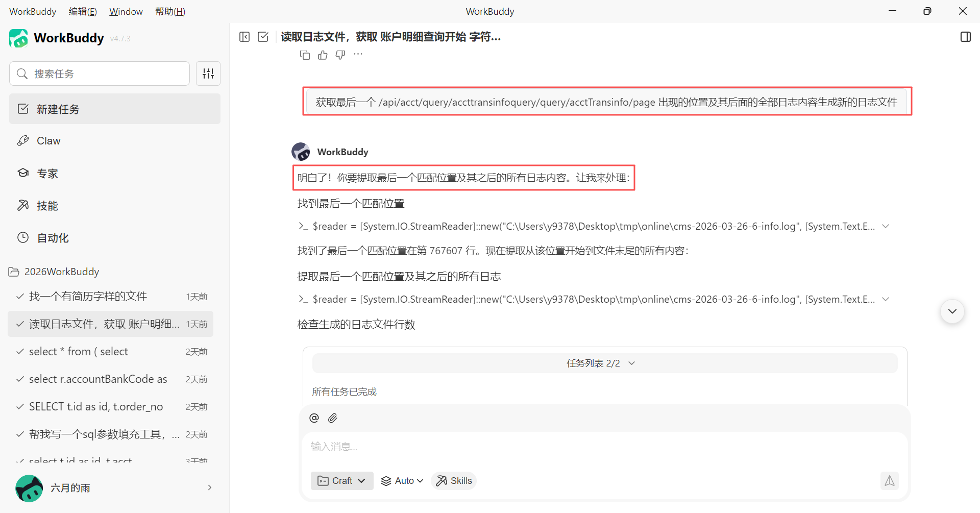This screenshot has width=980, height=513.
Task: Open the Window menu
Action: tap(126, 11)
